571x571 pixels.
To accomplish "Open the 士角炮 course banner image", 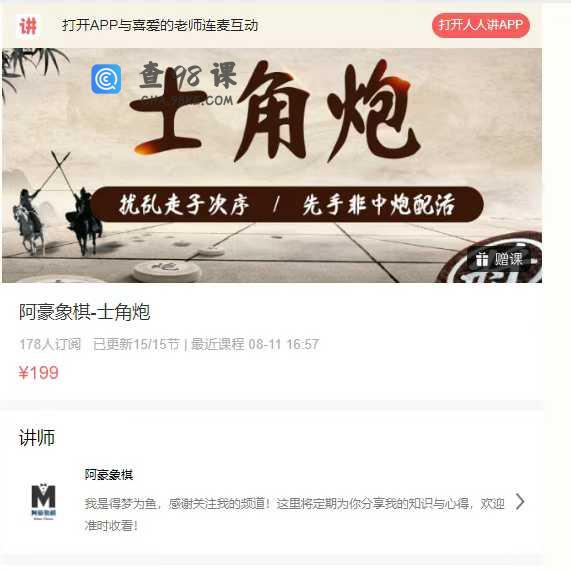I will pos(272,165).
